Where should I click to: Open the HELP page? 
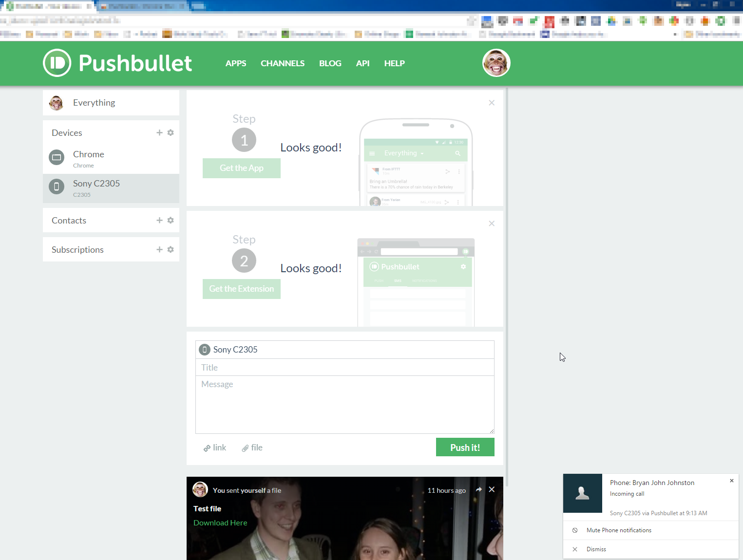tap(395, 63)
